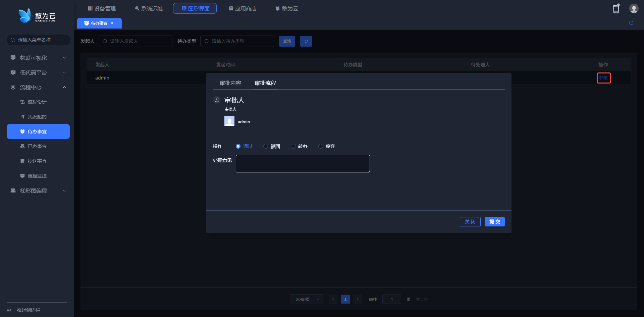This screenshot has height=317, width=644.
Task: Focus the 处理意见 text area
Action: (303, 164)
